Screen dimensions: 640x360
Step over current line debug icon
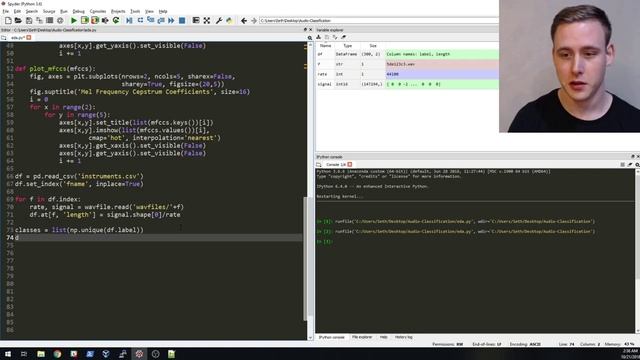click(140, 20)
